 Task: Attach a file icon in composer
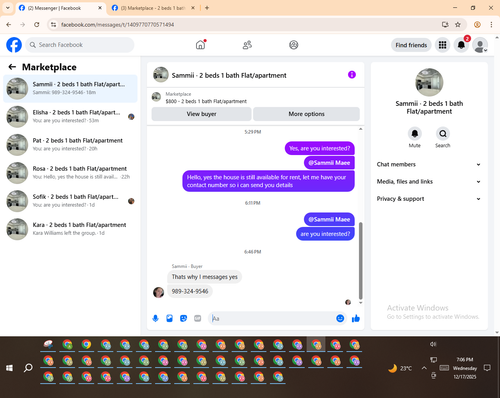[x=169, y=319]
